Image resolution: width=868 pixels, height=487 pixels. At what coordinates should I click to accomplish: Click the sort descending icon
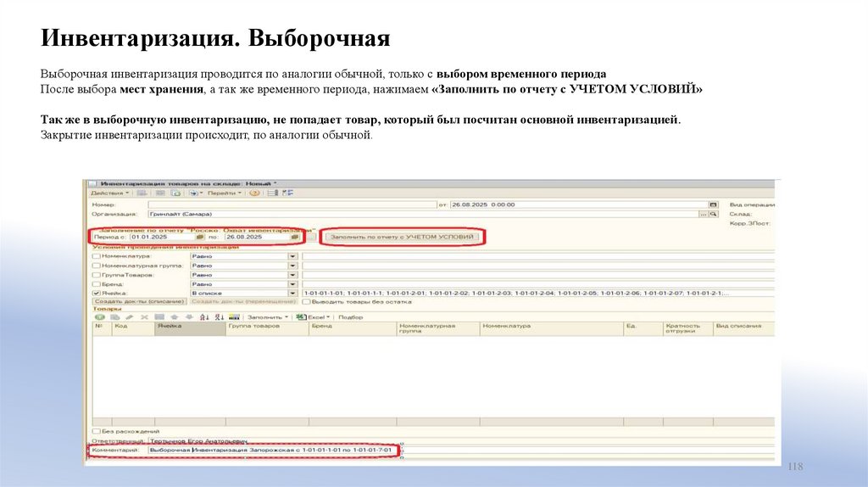tap(220, 317)
